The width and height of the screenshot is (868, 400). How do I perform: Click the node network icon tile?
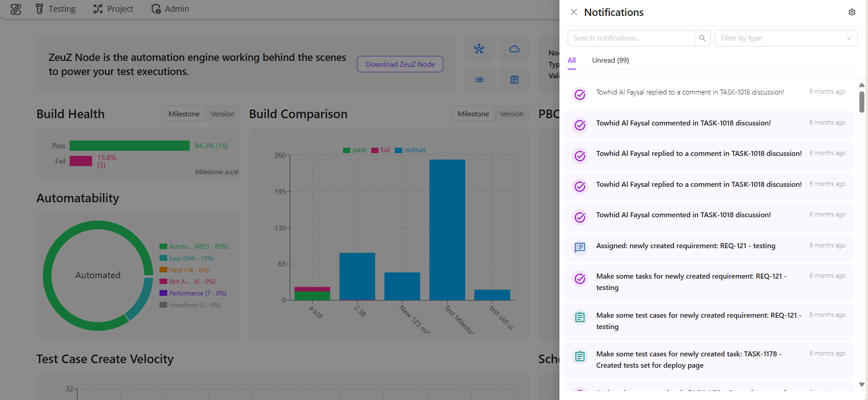tap(479, 49)
